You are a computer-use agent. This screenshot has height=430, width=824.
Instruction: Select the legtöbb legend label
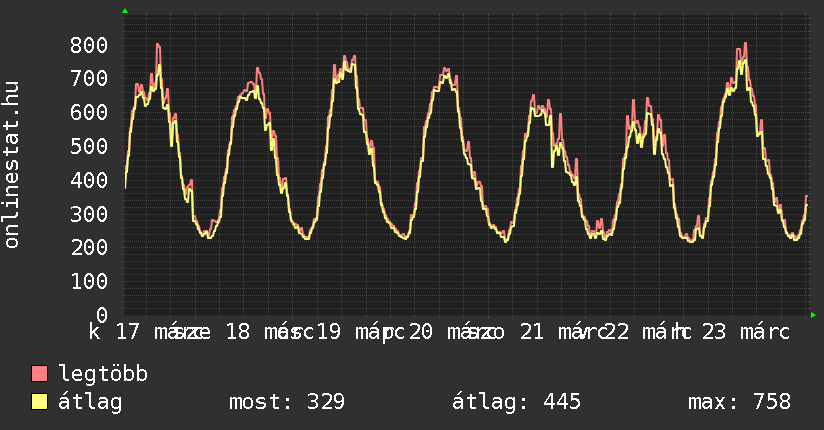(104, 374)
